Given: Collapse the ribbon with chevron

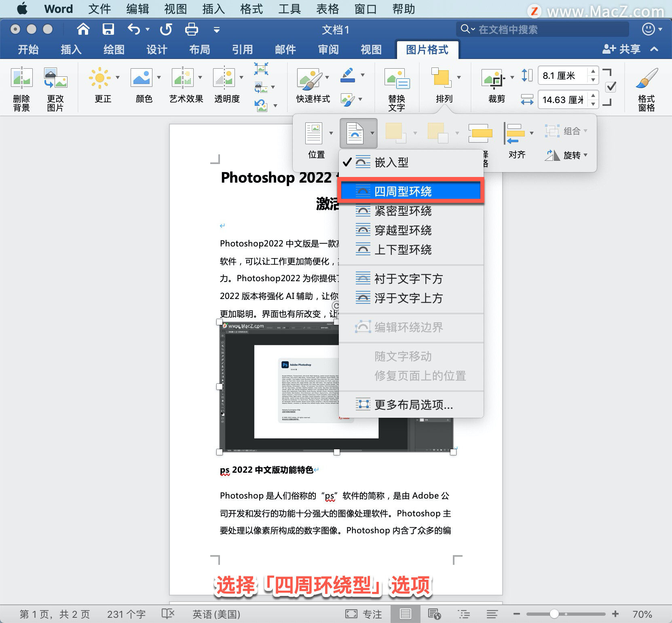Looking at the screenshot, I should point(654,49).
